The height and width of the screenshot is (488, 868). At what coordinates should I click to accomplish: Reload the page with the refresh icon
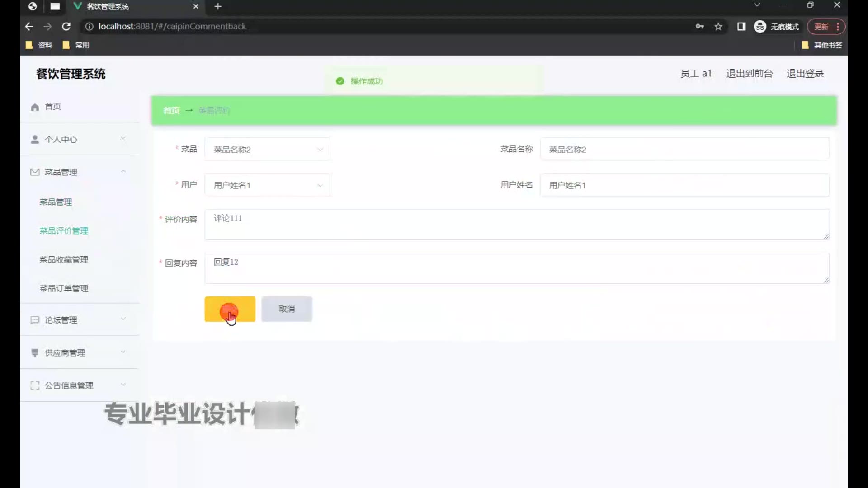(66, 27)
